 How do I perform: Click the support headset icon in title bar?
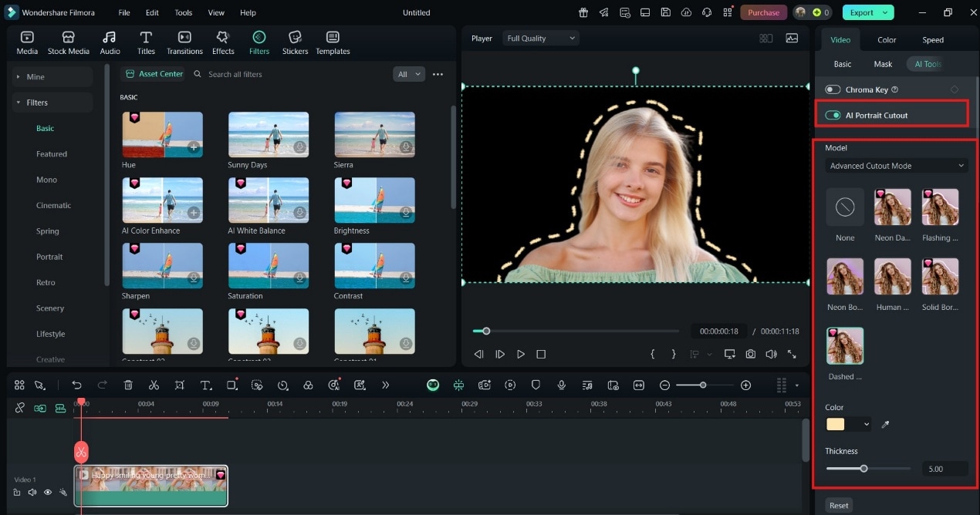(x=706, y=12)
